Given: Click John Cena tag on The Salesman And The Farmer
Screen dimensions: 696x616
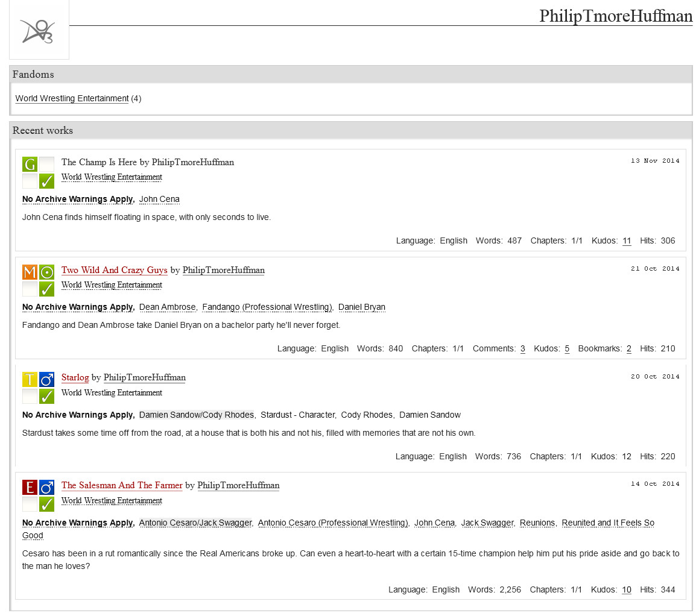Looking at the screenshot, I should click(435, 523).
